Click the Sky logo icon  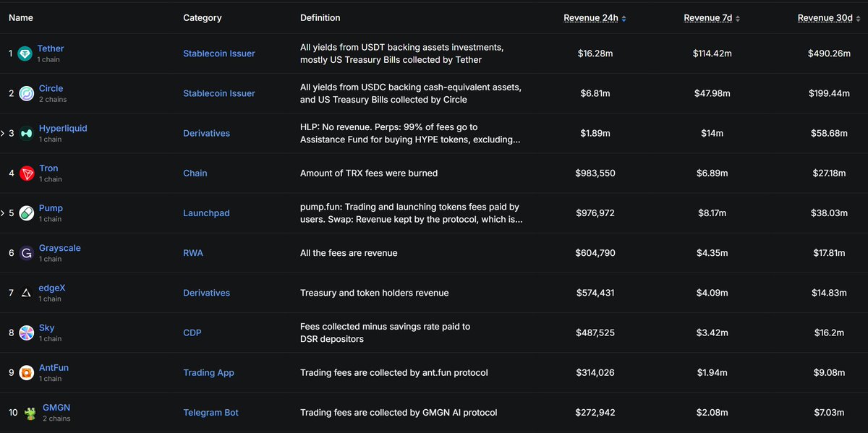click(26, 333)
